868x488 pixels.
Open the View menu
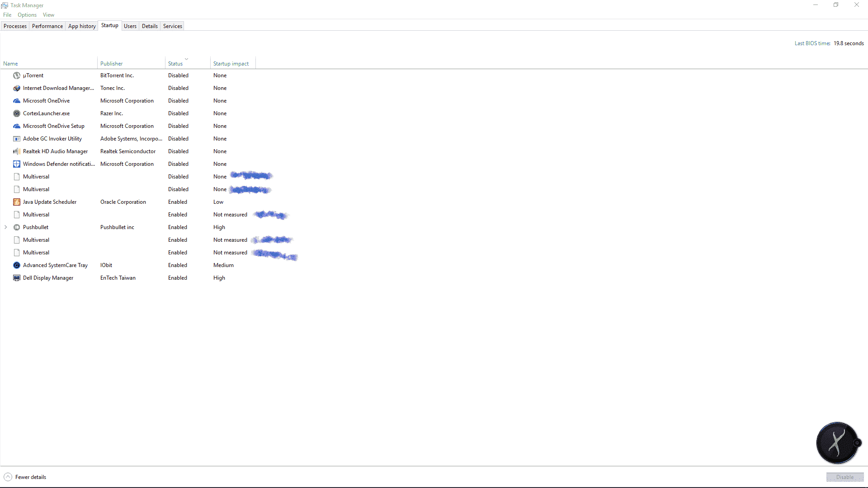tap(48, 15)
